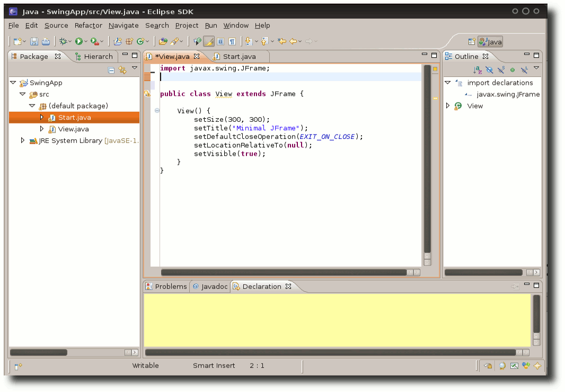Run the program with the green play icon
565x392 pixels.
(x=79, y=41)
